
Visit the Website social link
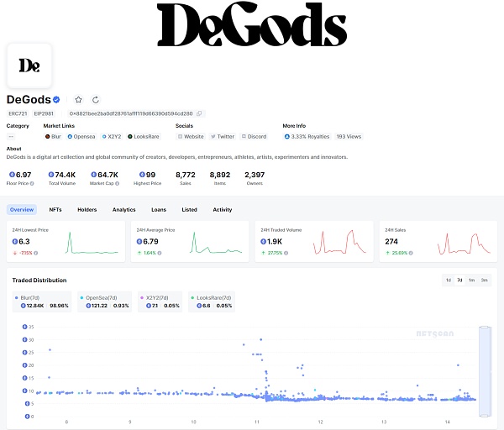point(191,137)
